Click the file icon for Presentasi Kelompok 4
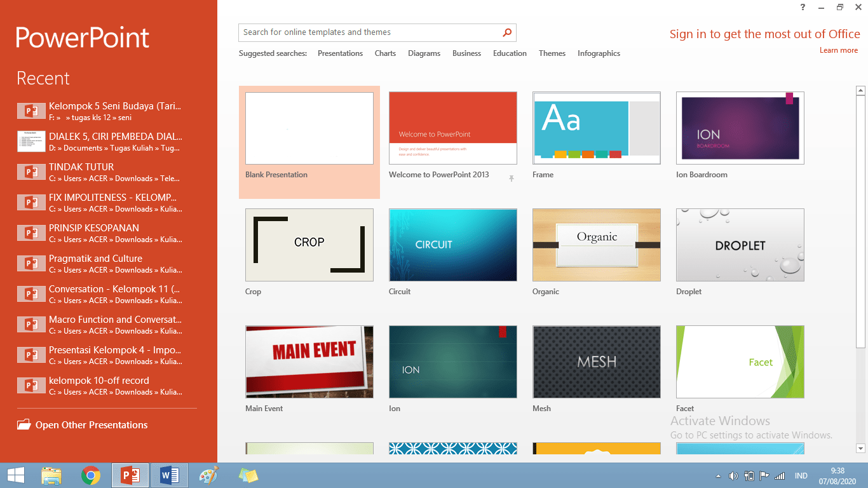This screenshot has width=868, height=488. coord(31,355)
